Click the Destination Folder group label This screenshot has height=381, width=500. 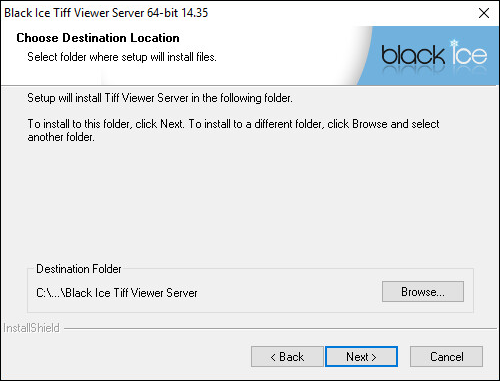click(x=79, y=269)
